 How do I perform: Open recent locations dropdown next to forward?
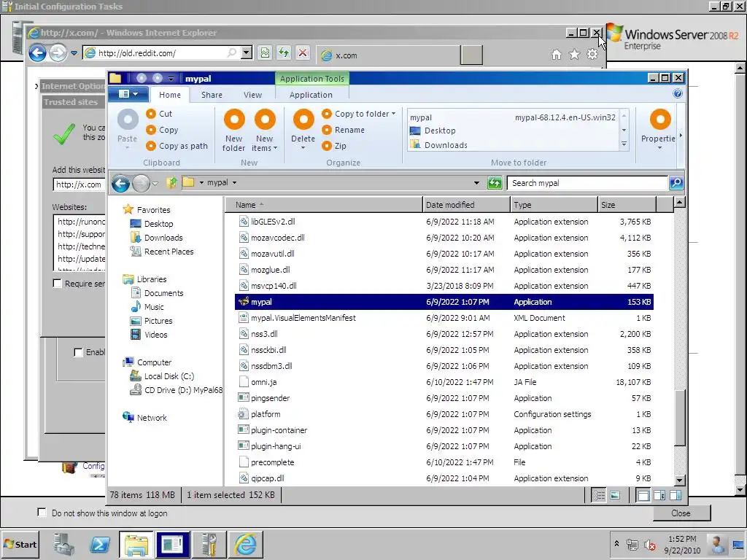coord(155,183)
